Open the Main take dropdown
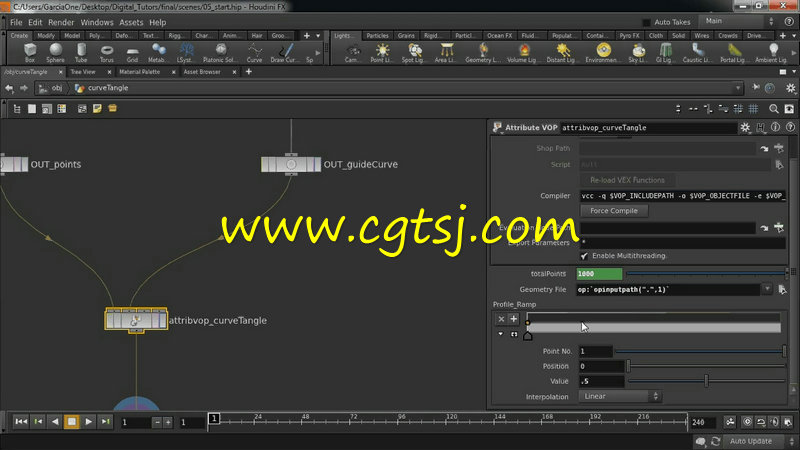The height and width of the screenshot is (450, 800). pyautogui.click(x=739, y=21)
